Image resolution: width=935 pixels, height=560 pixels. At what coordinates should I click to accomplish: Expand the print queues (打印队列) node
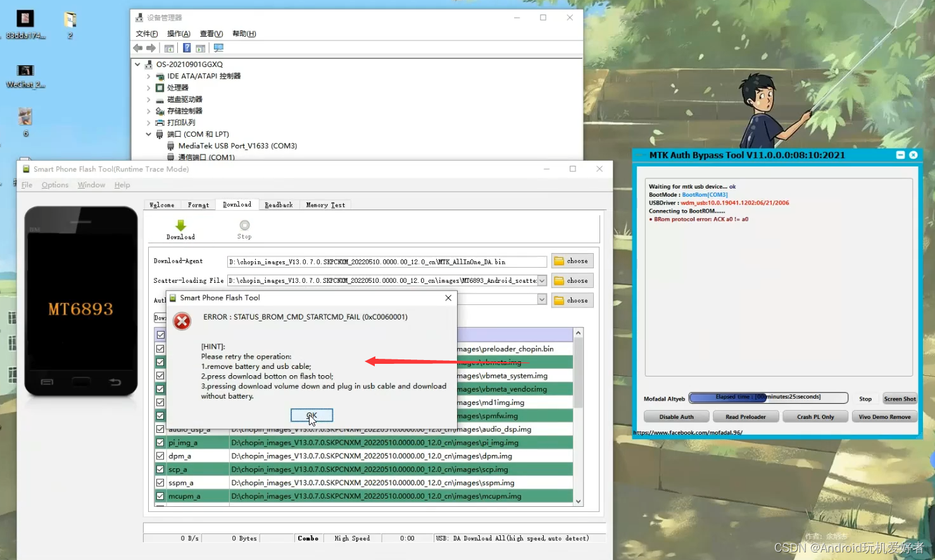(149, 123)
